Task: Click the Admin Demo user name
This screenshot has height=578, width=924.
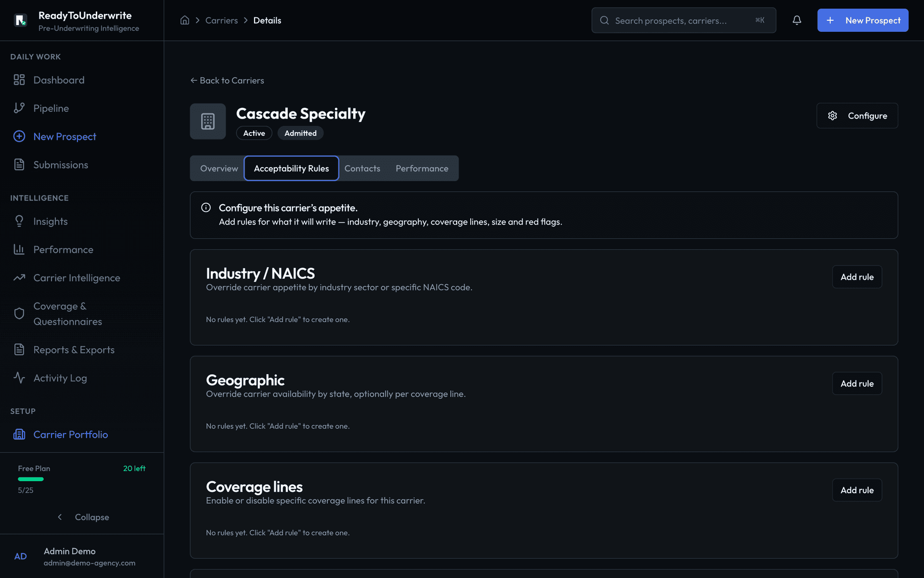Action: pyautogui.click(x=69, y=551)
